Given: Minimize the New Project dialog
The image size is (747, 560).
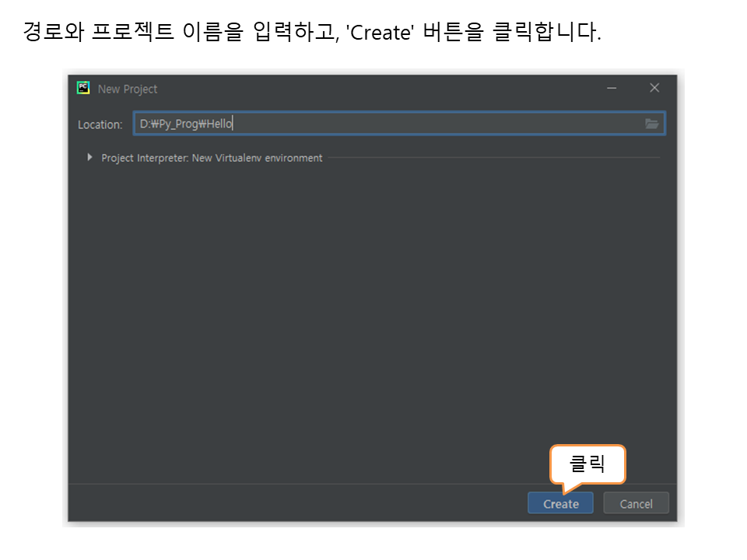Looking at the screenshot, I should (612, 89).
